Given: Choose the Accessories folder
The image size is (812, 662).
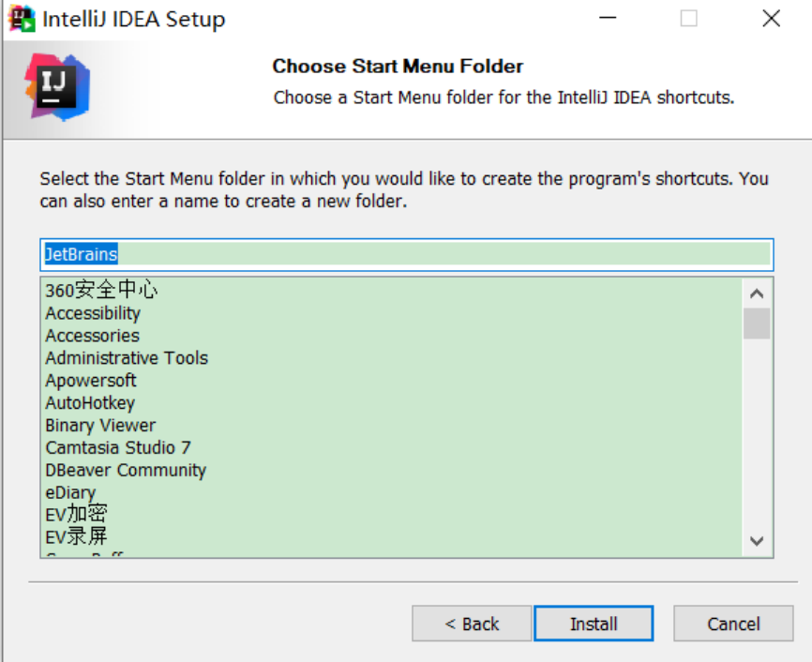Looking at the screenshot, I should [92, 336].
